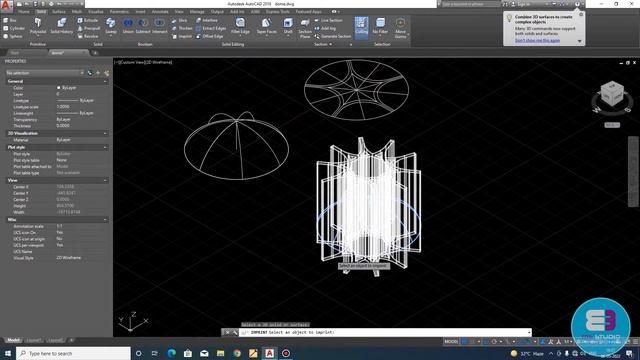Open the No selection object dropdown
The image size is (640, 360).
[x=44, y=73]
